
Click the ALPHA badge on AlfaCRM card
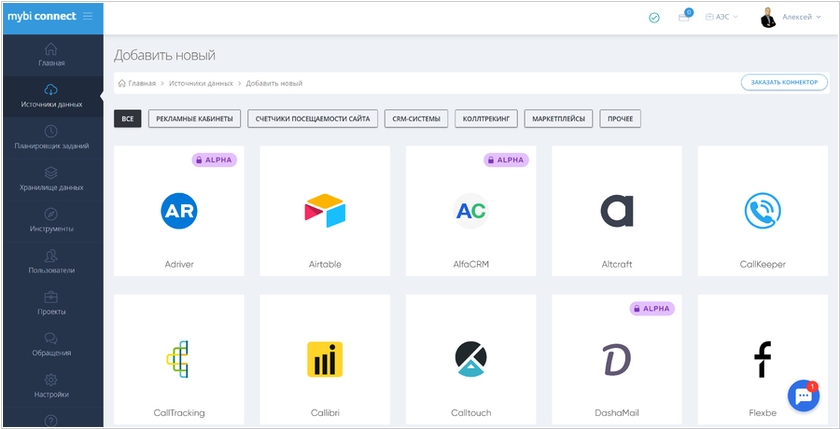(506, 160)
